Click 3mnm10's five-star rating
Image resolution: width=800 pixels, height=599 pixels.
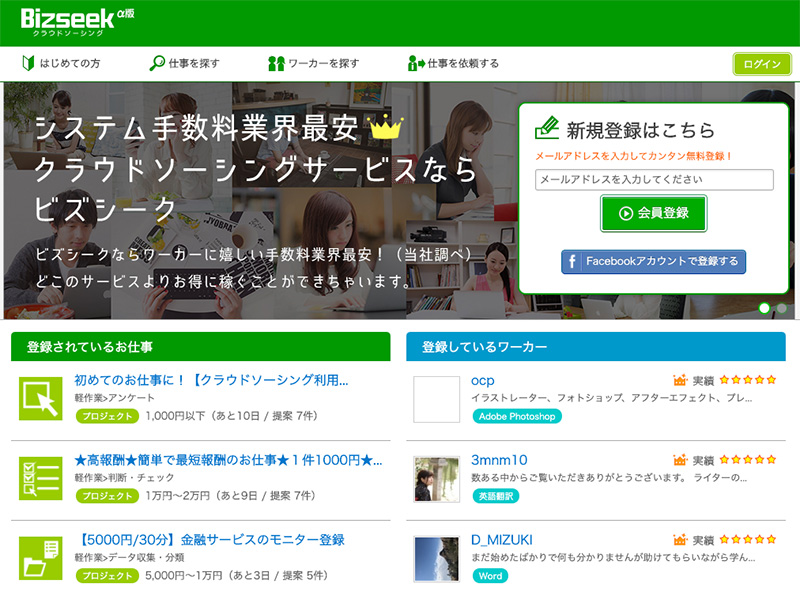(748, 459)
